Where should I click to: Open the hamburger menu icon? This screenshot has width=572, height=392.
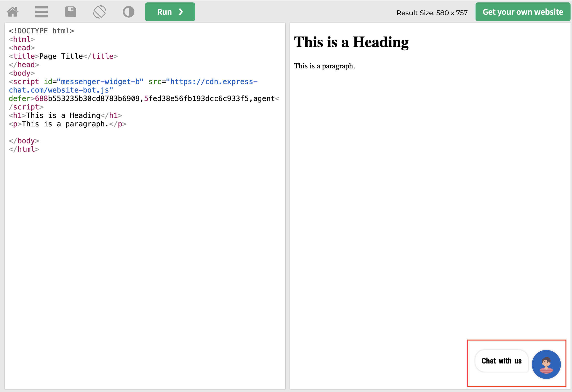pos(41,12)
